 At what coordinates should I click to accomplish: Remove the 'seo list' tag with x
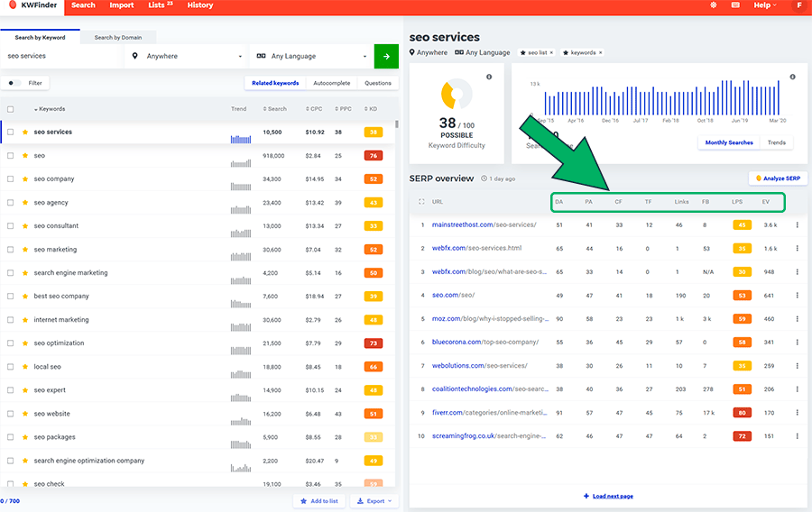click(x=551, y=53)
